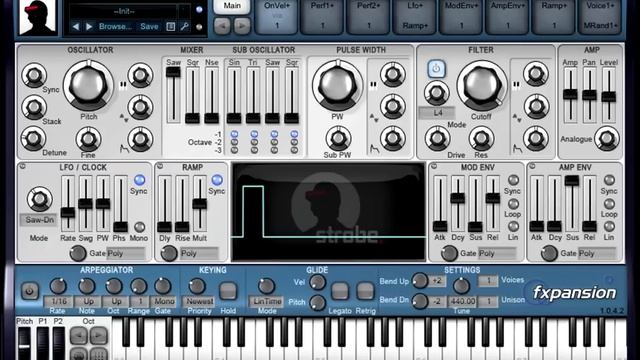Open the LFO Saw-Dn mode dropdown

point(39,220)
